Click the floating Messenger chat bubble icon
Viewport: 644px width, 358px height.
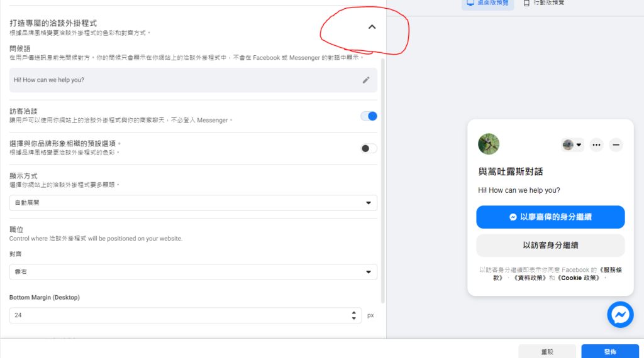tap(619, 314)
